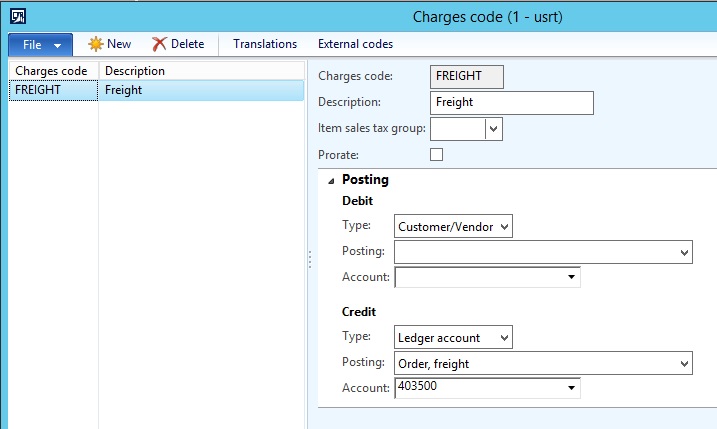This screenshot has height=429, width=717.
Task: Open the File menu
Action: pyautogui.click(x=40, y=45)
